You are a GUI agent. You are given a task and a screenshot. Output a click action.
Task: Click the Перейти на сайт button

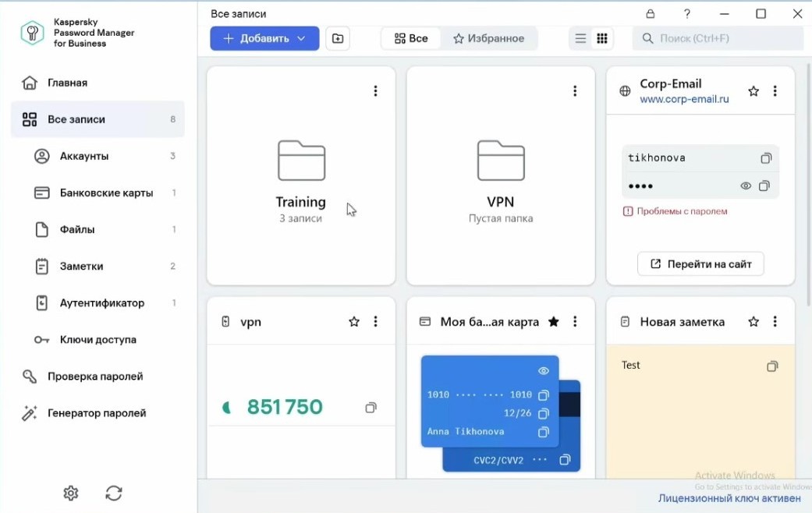(x=700, y=264)
